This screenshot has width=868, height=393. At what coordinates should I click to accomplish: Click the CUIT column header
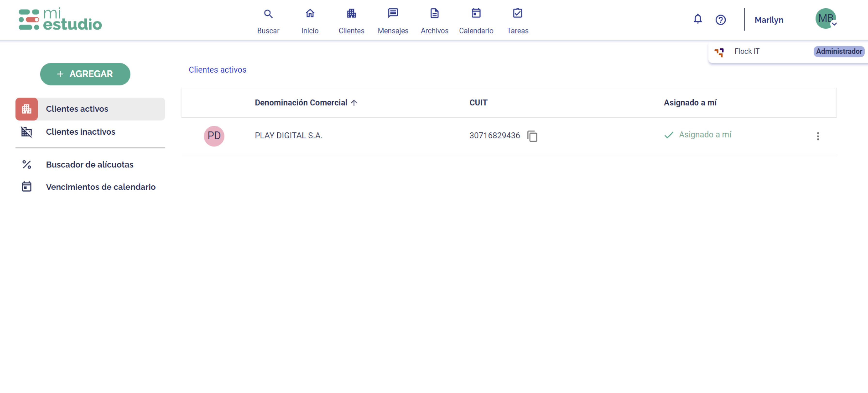(478, 102)
